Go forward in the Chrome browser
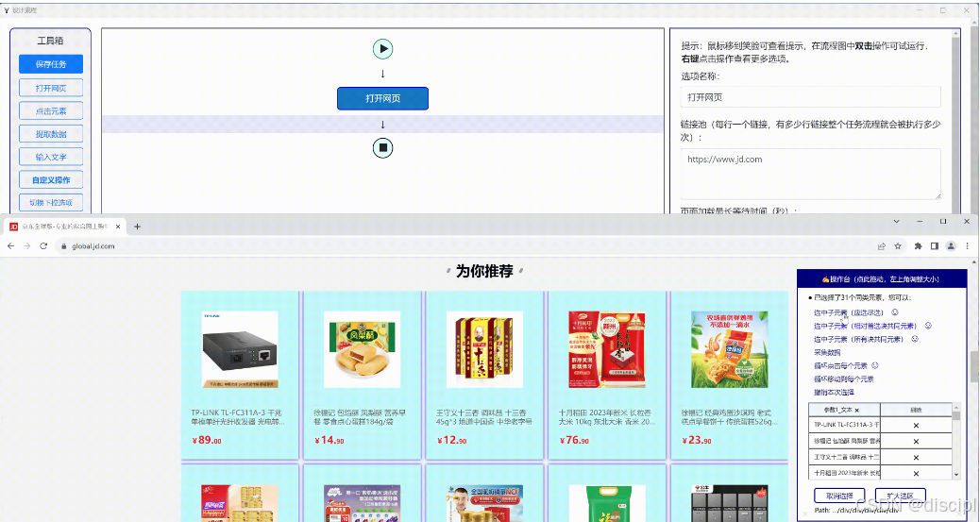This screenshot has height=522, width=980. [x=26, y=246]
